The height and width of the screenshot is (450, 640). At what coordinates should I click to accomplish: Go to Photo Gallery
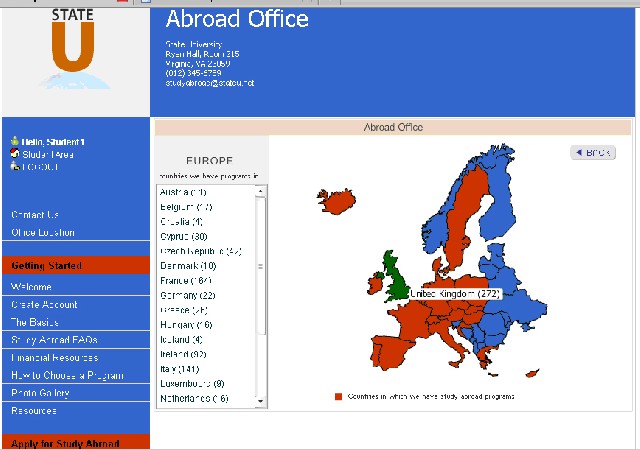click(40, 393)
